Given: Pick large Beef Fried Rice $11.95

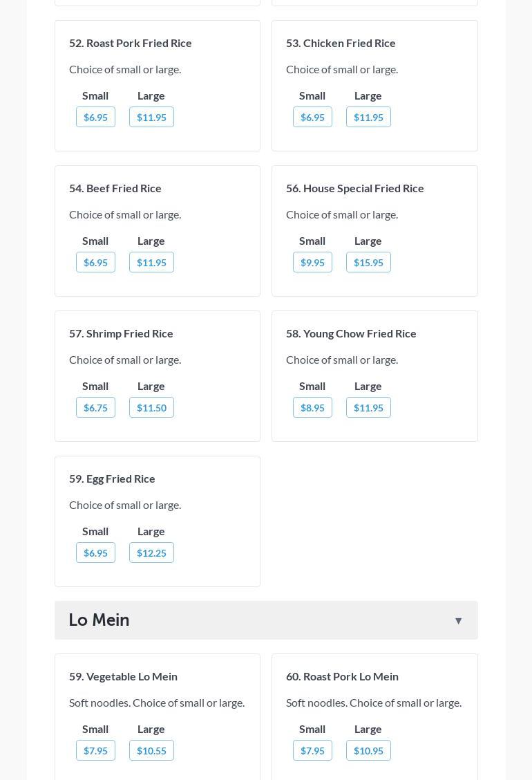Looking at the screenshot, I should (151, 263).
